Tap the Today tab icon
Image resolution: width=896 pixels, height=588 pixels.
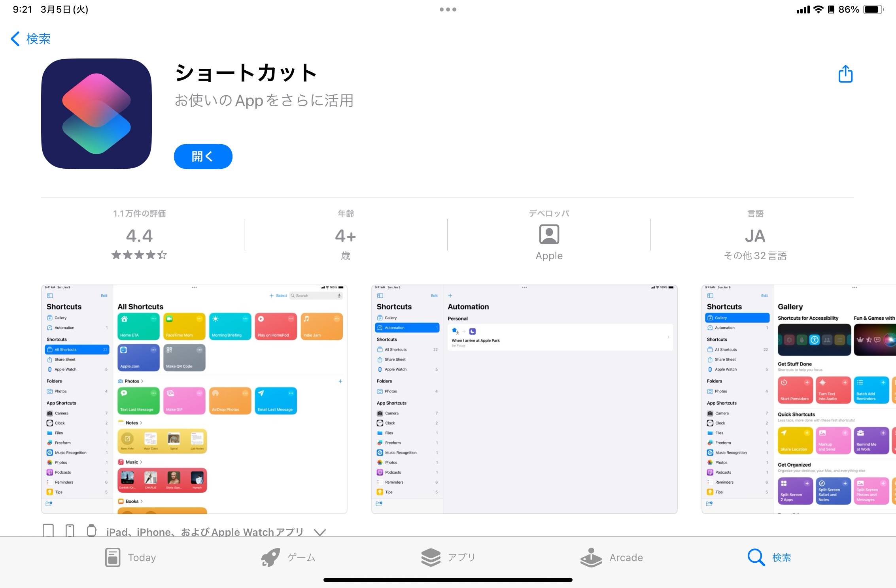tap(113, 558)
